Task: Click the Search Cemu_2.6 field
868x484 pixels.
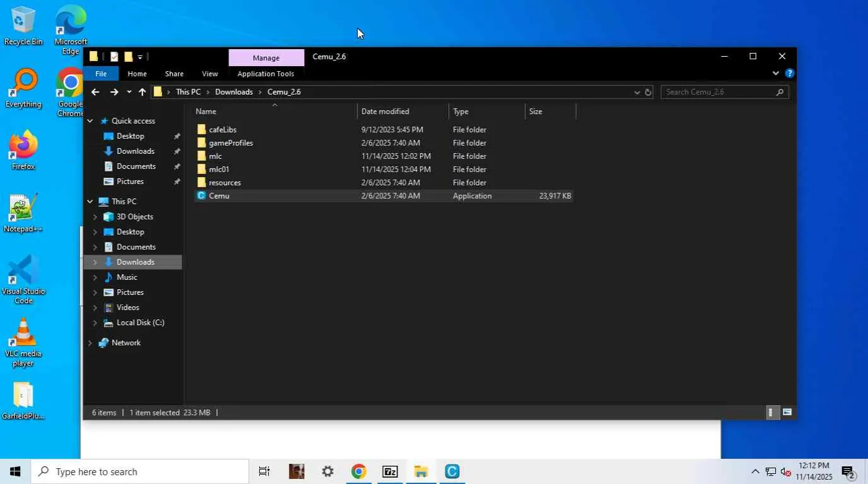Action: tap(724, 92)
